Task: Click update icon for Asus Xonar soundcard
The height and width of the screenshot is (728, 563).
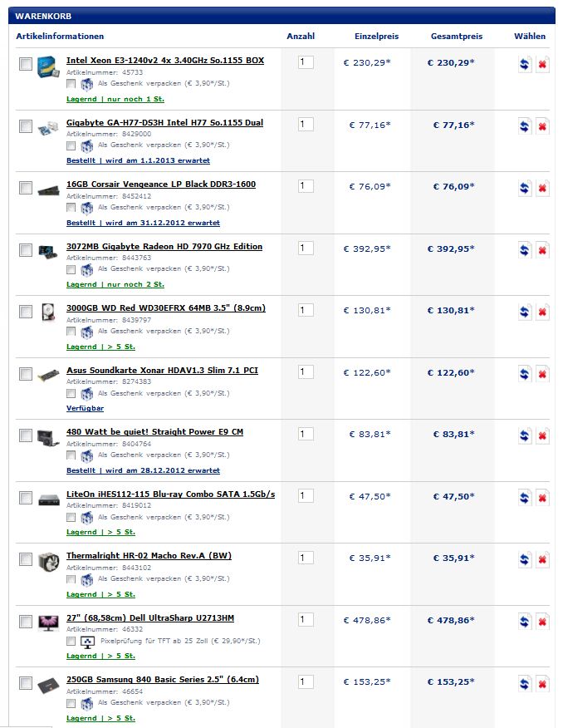Action: click(x=525, y=374)
